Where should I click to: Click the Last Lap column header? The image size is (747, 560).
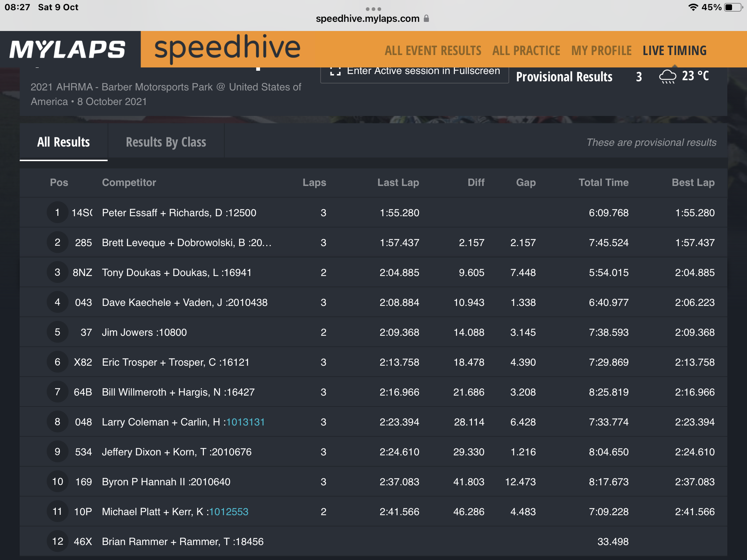(398, 183)
